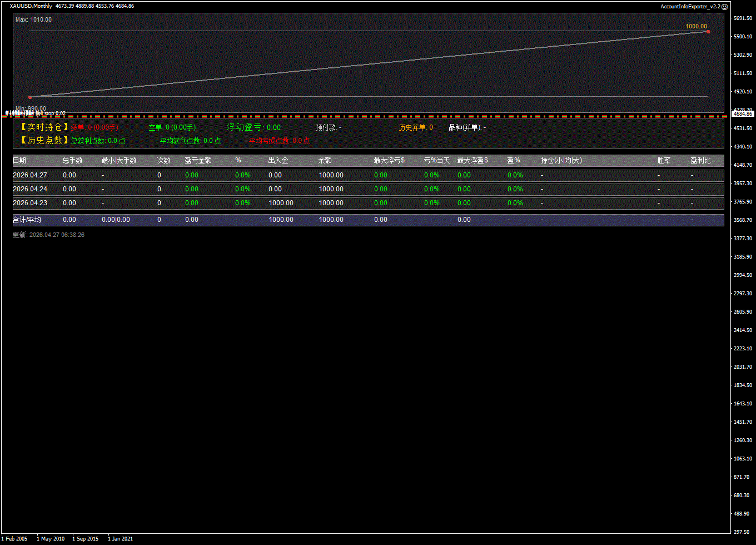Click the 【历史点数】 section label
This screenshot has height=545, width=756.
[x=42, y=141]
